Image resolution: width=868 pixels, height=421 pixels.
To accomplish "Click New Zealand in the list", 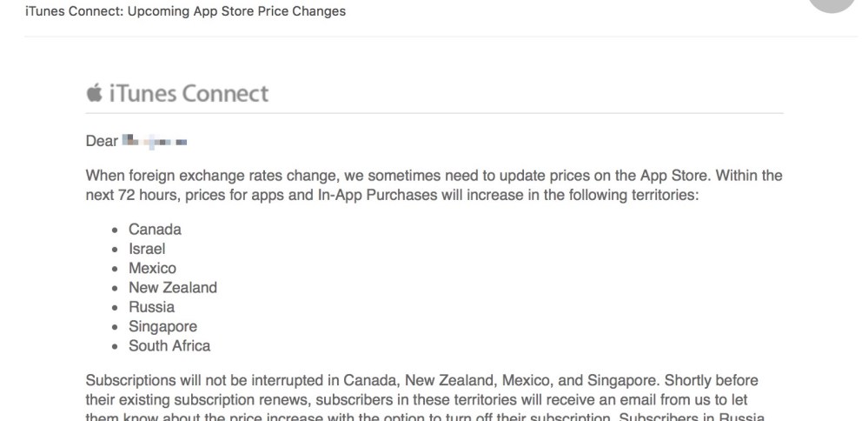I will pyautogui.click(x=173, y=287).
